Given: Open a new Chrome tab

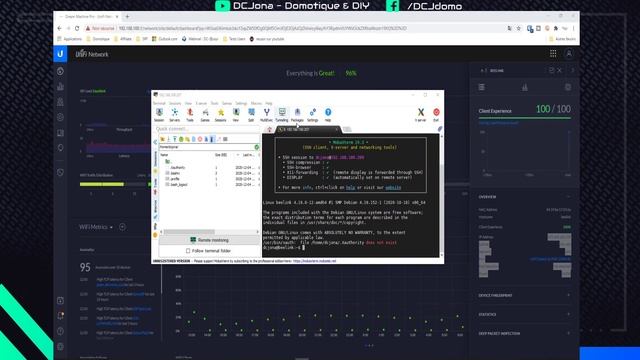Looking at the screenshot, I should (127, 16).
